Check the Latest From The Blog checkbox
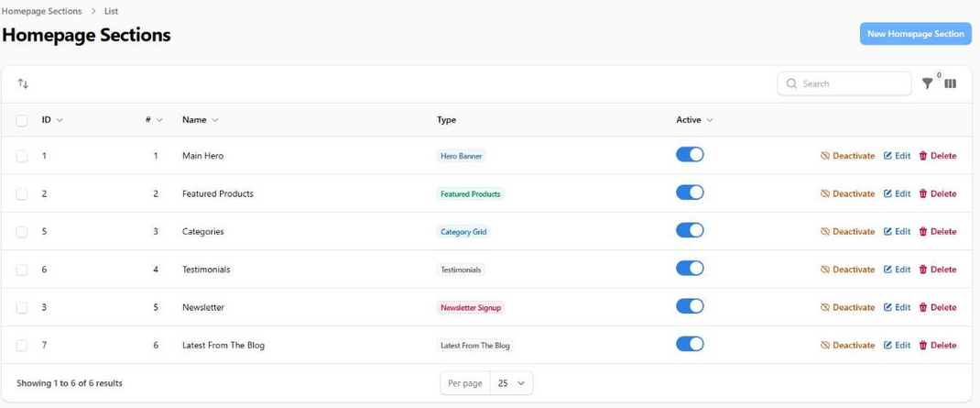This screenshot has height=408, width=980. [x=22, y=346]
